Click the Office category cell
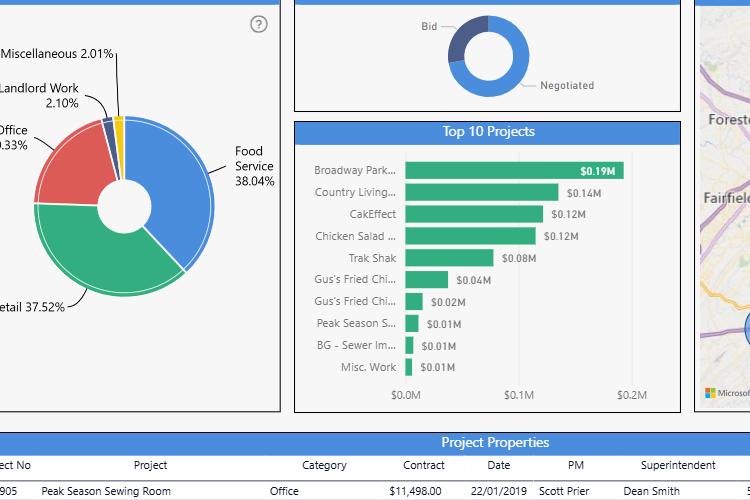 coord(284,491)
